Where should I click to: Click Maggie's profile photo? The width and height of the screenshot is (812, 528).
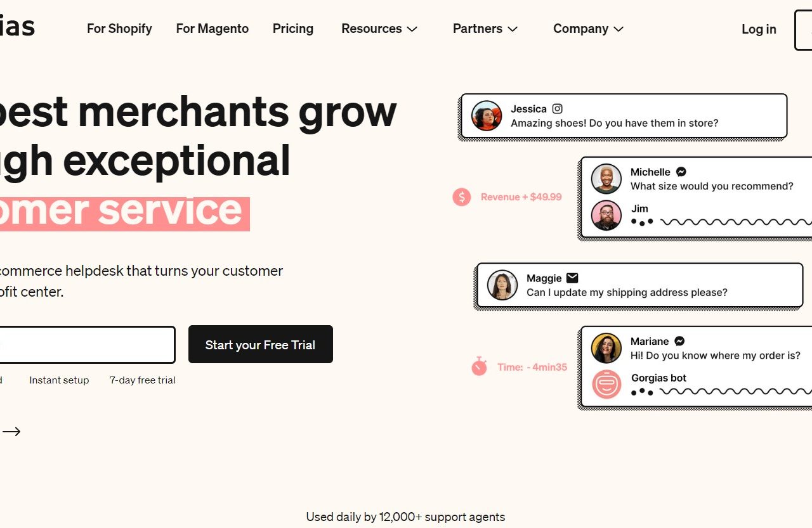tap(502, 285)
